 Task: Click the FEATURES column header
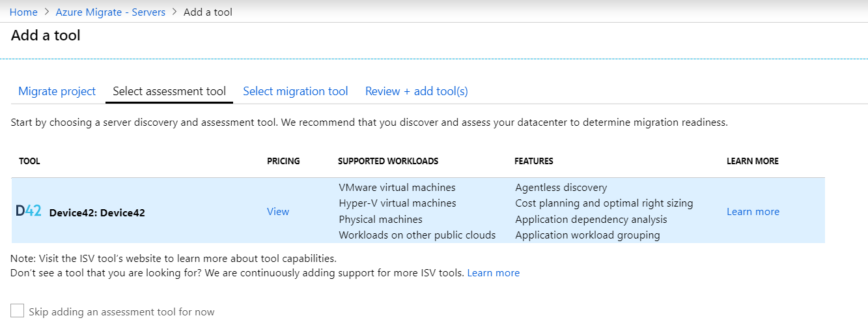click(534, 161)
